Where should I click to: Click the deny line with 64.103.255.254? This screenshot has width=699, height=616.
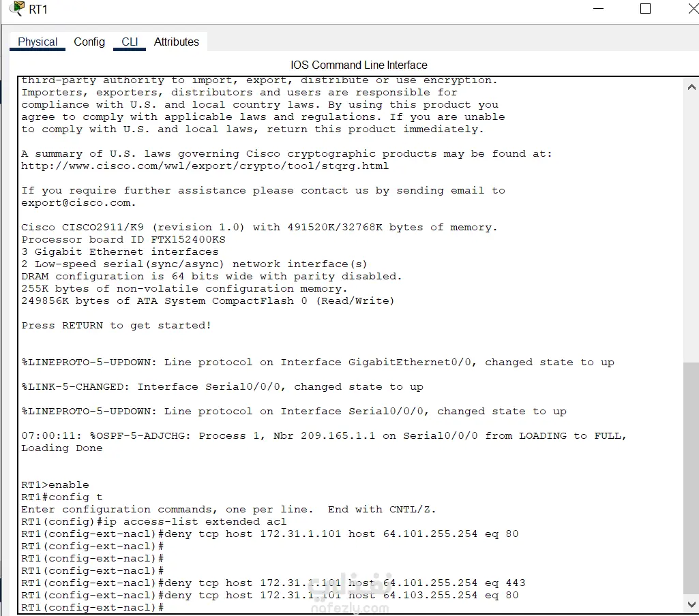coord(269,595)
